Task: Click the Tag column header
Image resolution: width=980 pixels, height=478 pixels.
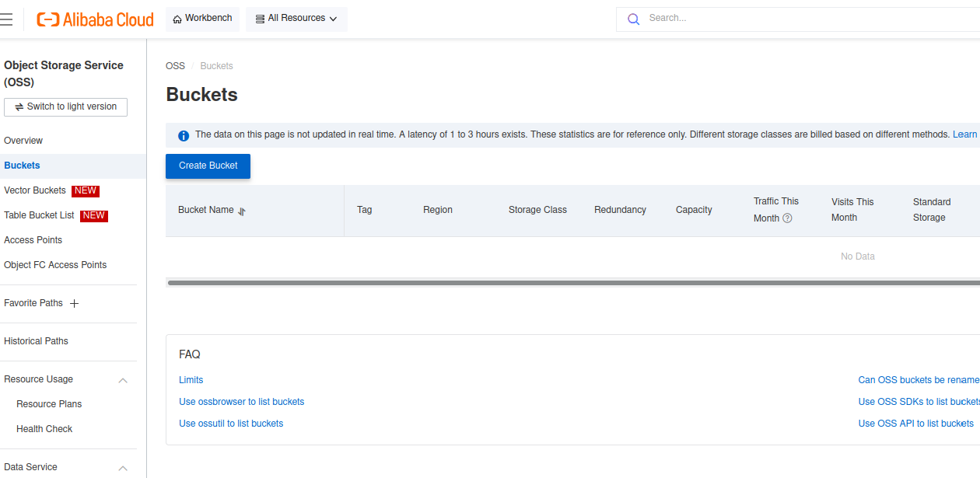Action: click(x=364, y=210)
